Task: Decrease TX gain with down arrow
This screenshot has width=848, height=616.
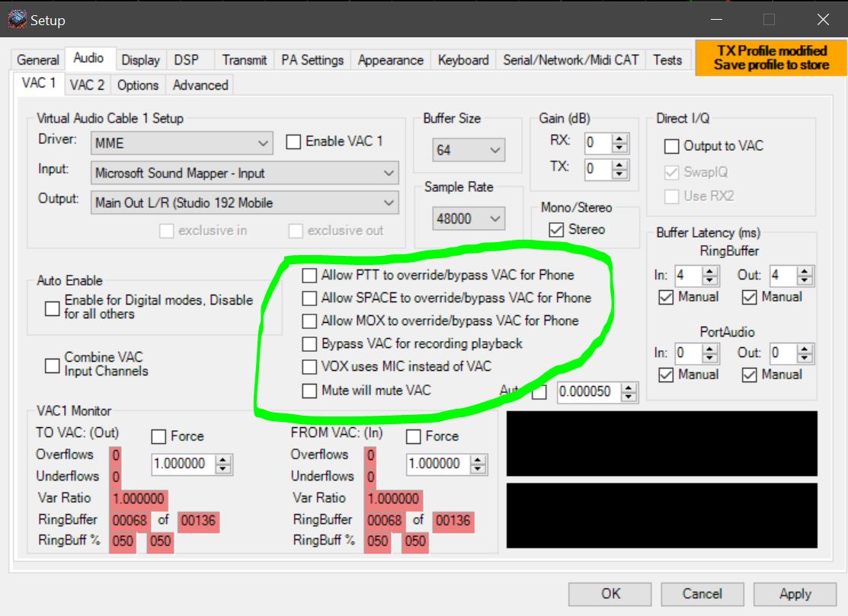Action: 619,173
